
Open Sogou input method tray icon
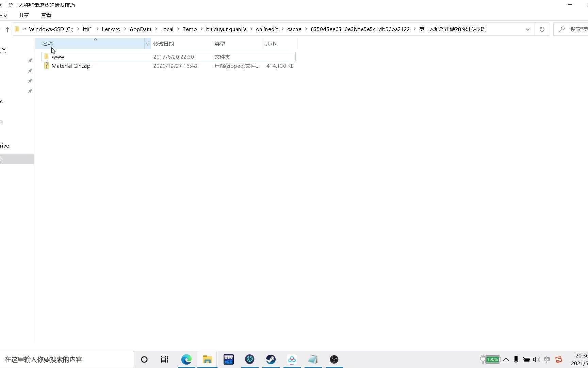coord(559,359)
